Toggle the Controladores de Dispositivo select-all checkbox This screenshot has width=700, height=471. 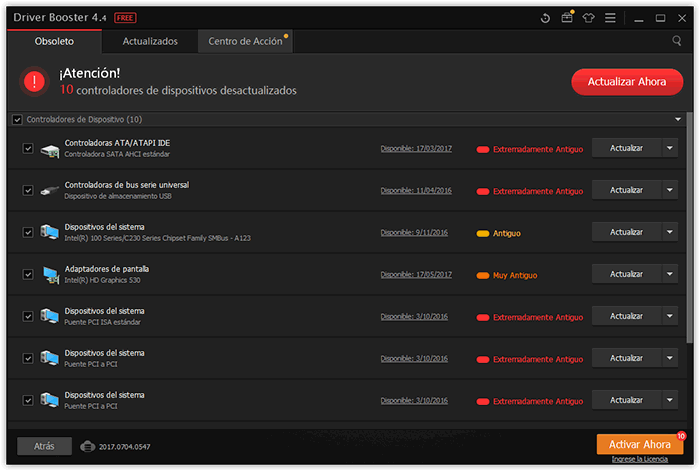tap(17, 120)
